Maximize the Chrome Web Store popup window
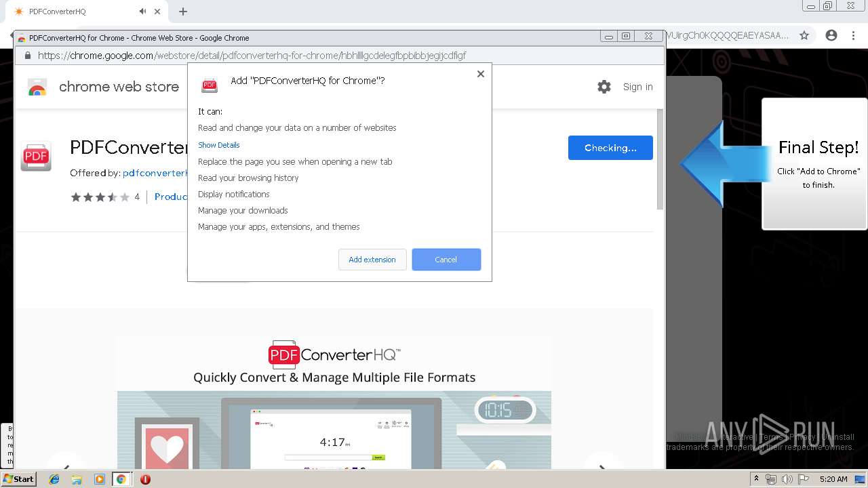868x488 pixels. 626,37
